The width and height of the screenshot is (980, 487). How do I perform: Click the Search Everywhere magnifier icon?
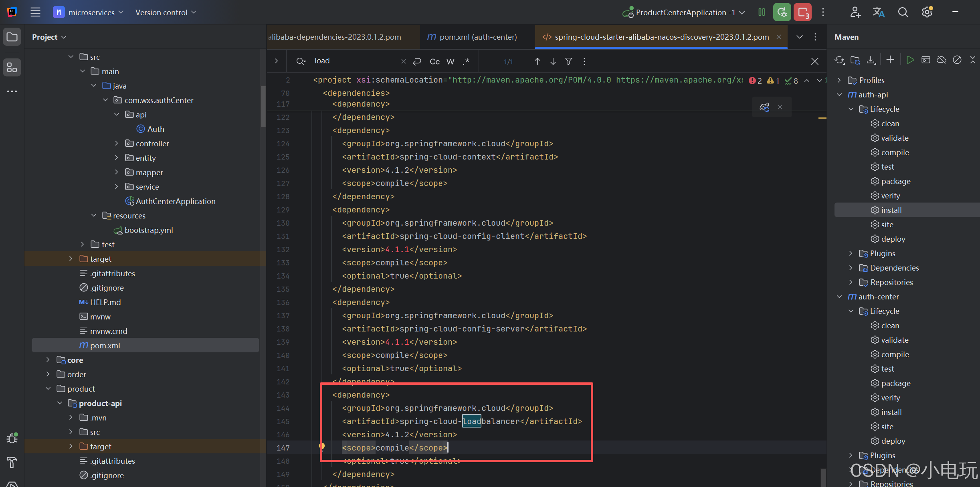pyautogui.click(x=903, y=12)
